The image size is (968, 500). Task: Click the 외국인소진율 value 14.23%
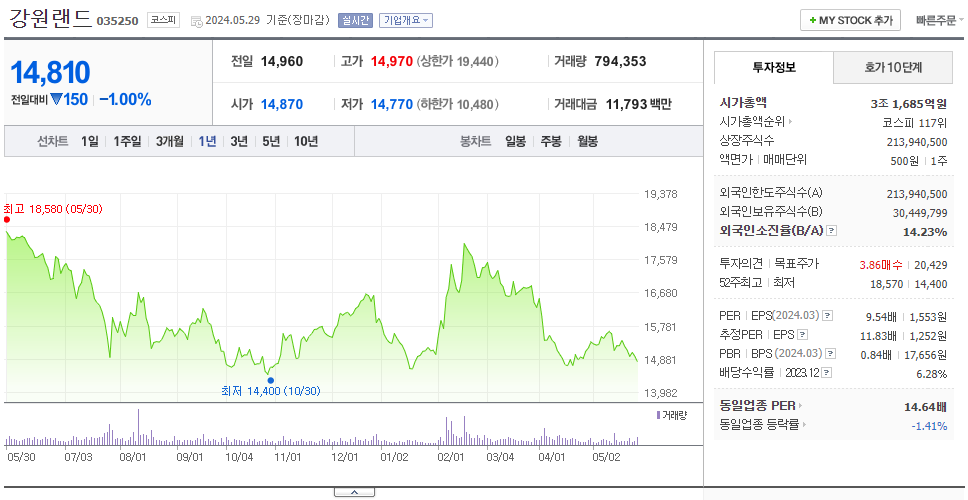pyautogui.click(x=927, y=231)
